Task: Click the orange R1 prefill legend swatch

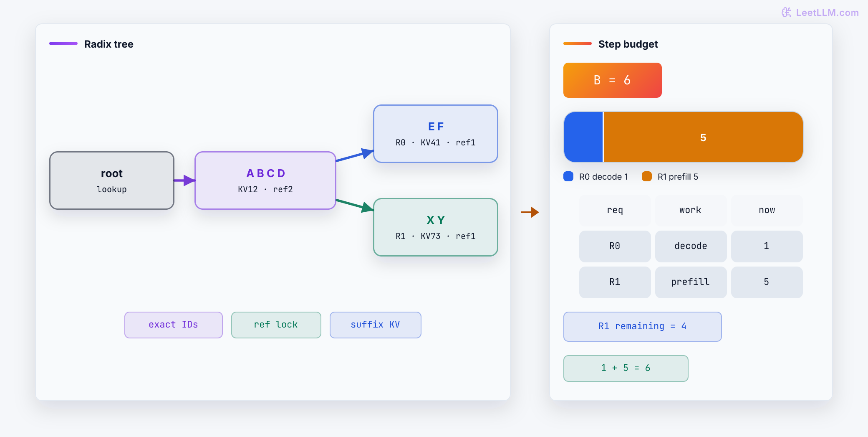Action: click(647, 176)
